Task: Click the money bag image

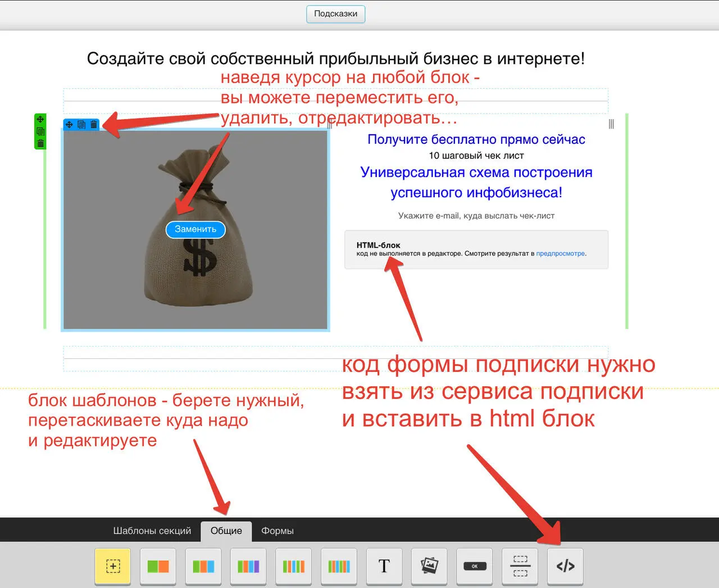Action: click(195, 230)
